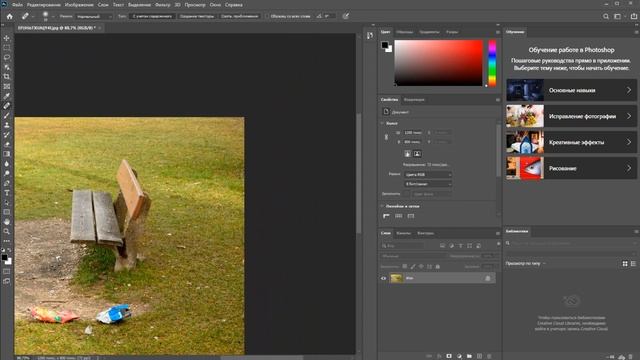Swap foreground and background colors arrow
This screenshot has height=360, width=640.
tap(9, 250)
